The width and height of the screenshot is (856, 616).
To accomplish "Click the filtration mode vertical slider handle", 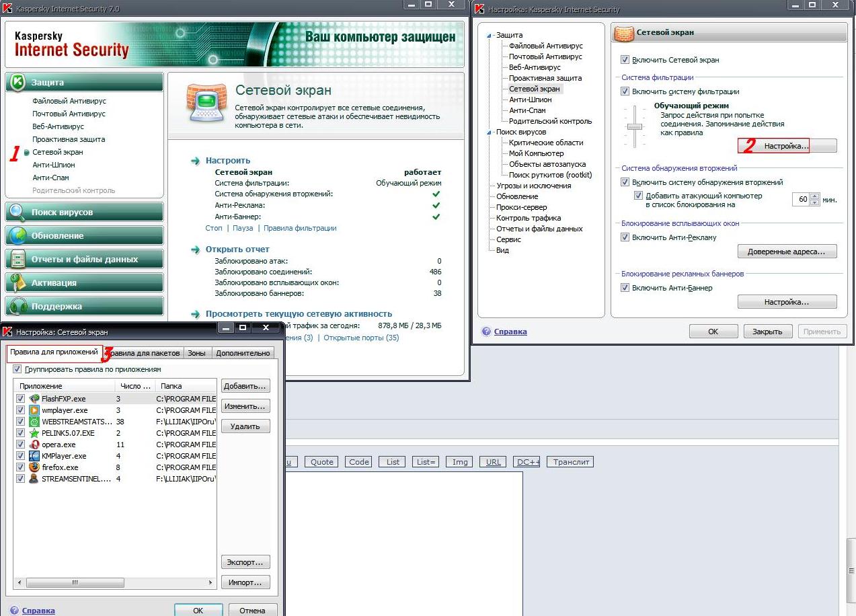I will 635,126.
